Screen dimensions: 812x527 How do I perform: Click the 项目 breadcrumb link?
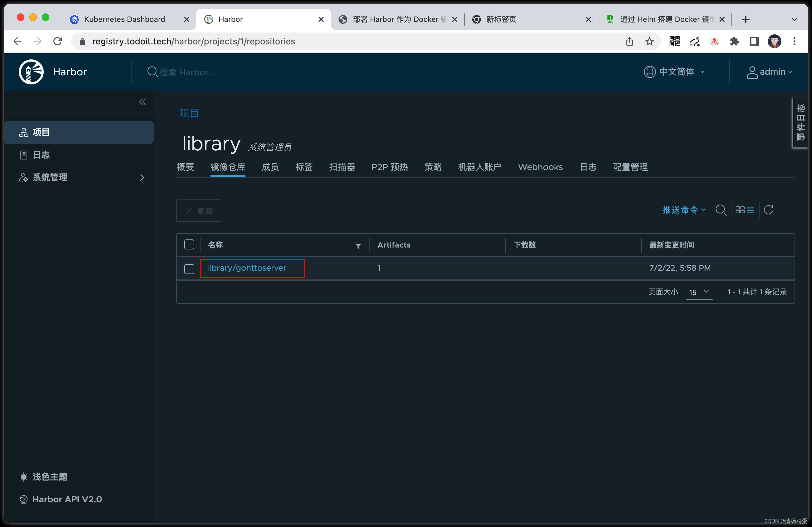pyautogui.click(x=189, y=113)
